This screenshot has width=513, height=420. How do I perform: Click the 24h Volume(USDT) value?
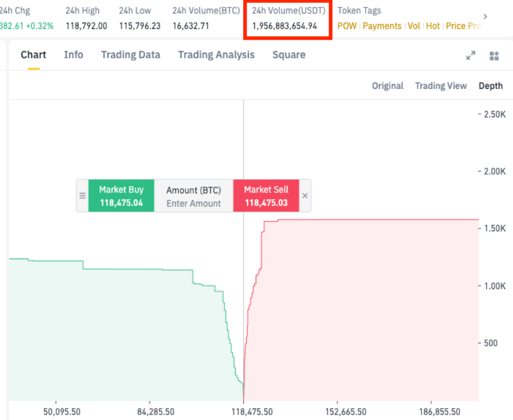(x=285, y=26)
